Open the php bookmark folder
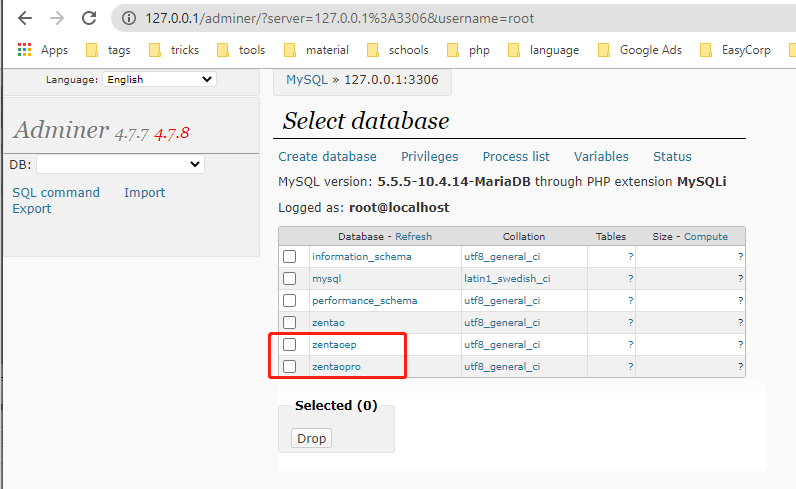This screenshot has width=796, height=489. coord(469,50)
